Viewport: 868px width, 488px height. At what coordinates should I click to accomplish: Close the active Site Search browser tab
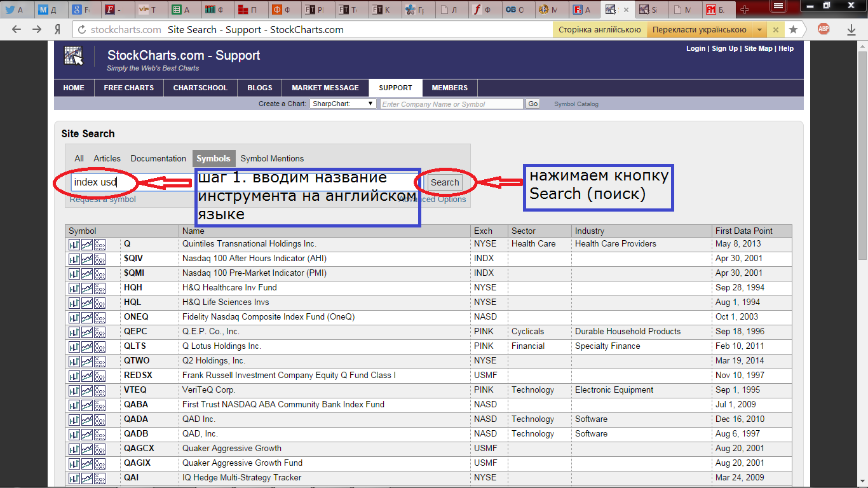click(627, 10)
